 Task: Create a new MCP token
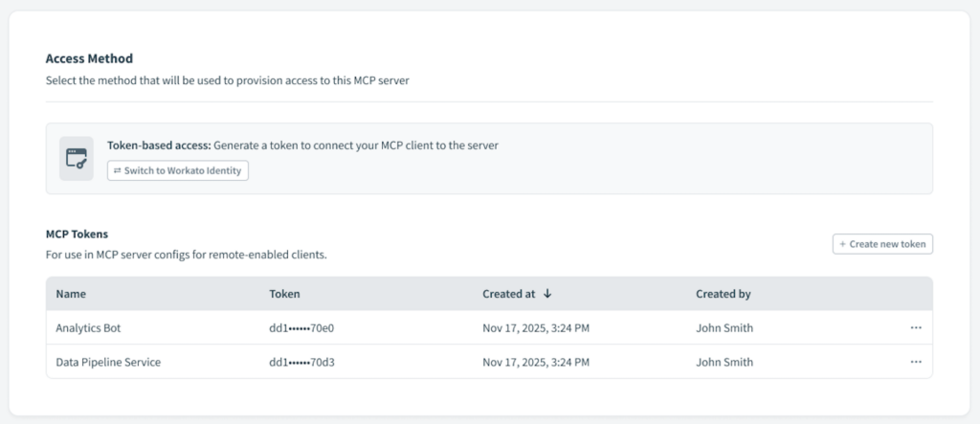[x=882, y=244]
